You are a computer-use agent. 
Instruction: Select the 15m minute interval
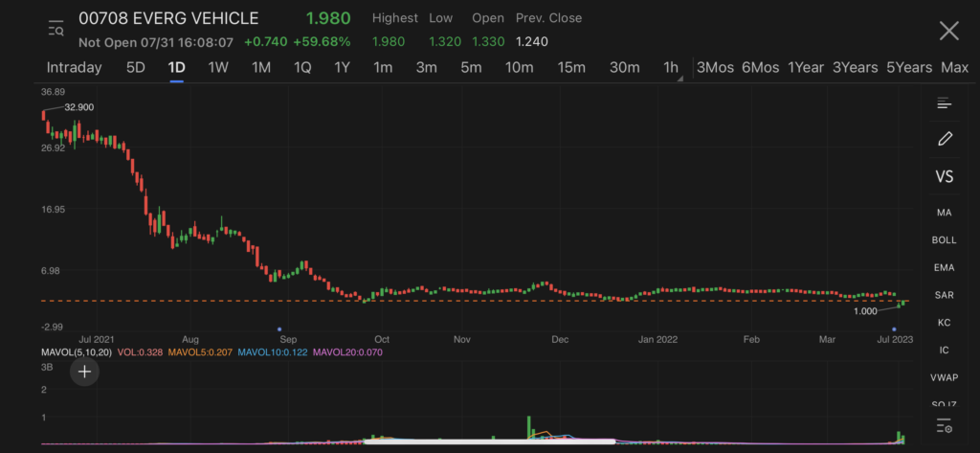(571, 68)
